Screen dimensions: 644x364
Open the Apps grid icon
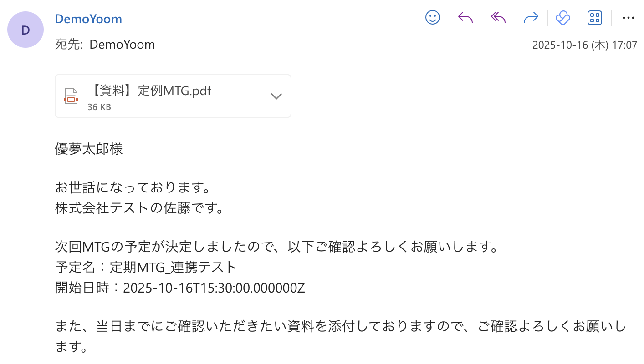pyautogui.click(x=595, y=18)
